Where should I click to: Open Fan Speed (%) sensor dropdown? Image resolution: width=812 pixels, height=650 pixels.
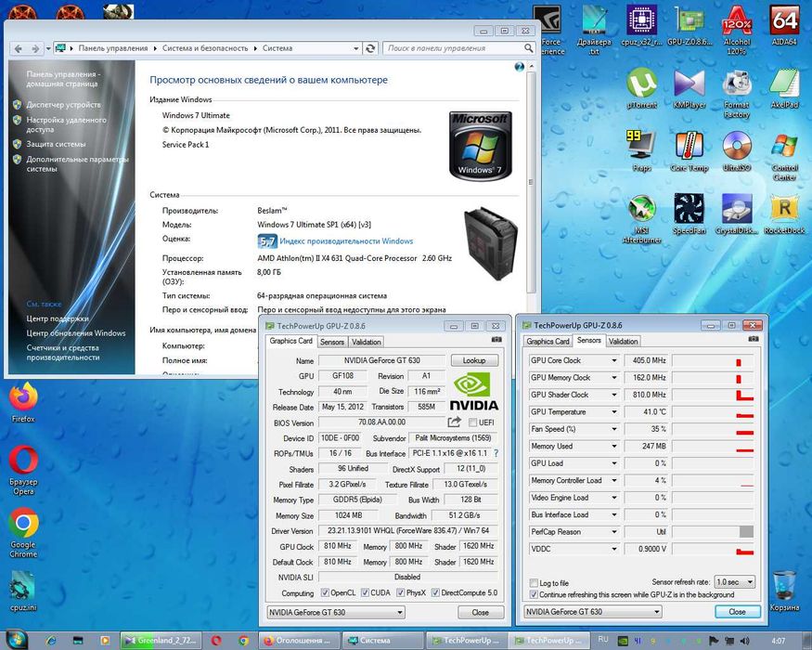[614, 429]
